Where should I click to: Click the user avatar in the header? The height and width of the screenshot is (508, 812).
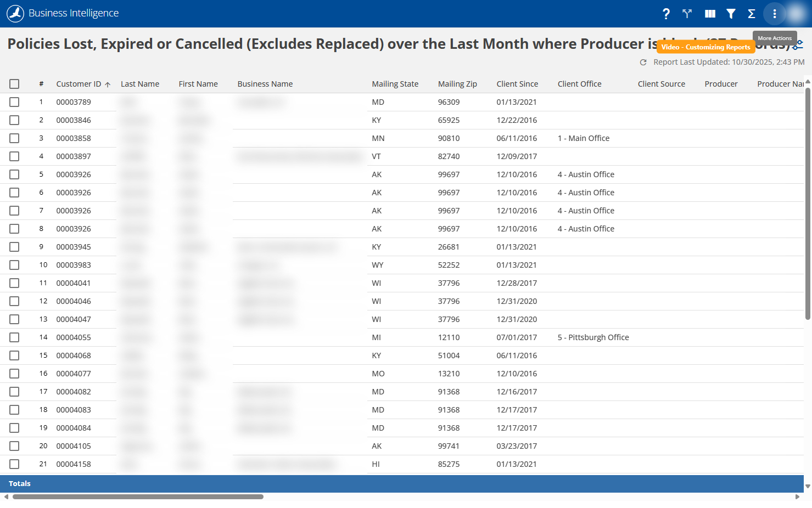point(797,14)
